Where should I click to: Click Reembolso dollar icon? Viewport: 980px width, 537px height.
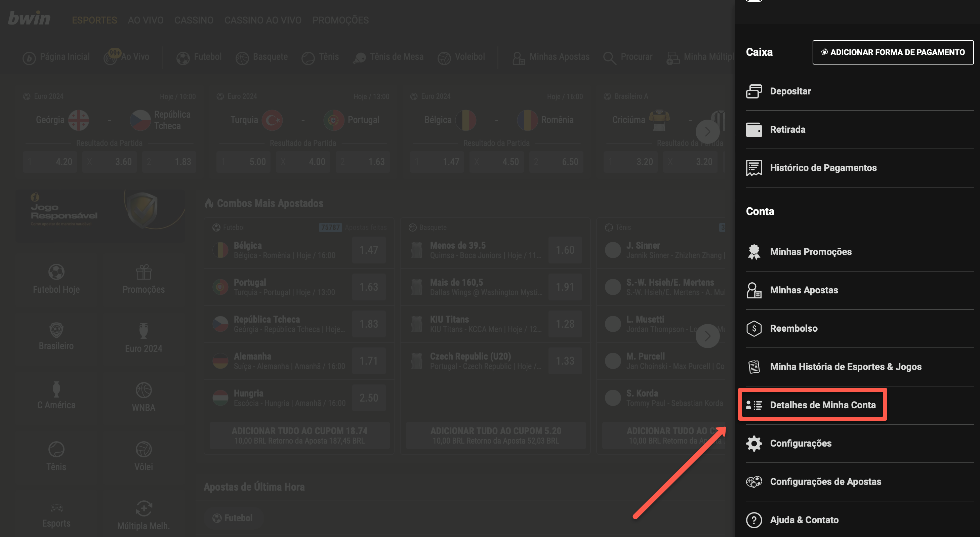[x=753, y=329]
